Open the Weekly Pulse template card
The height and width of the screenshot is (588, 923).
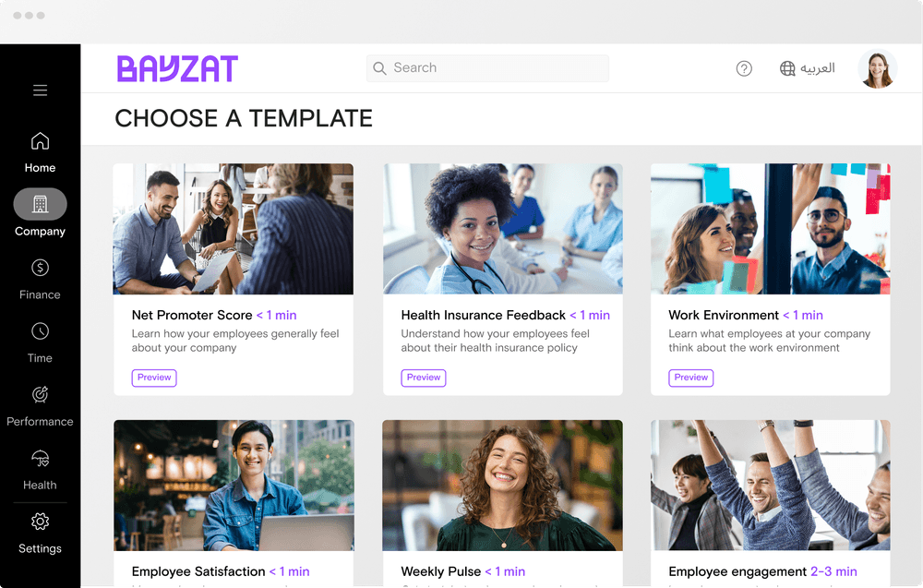(x=503, y=503)
